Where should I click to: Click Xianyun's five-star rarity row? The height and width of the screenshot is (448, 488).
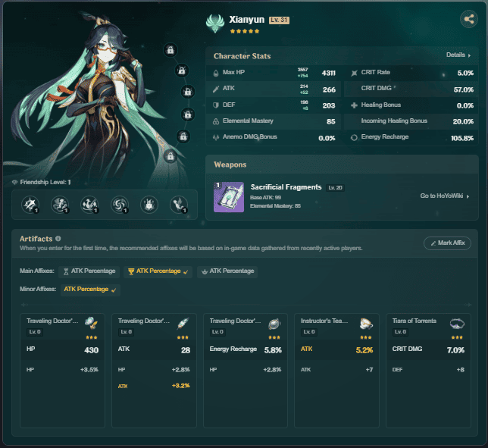pyautogui.click(x=244, y=31)
